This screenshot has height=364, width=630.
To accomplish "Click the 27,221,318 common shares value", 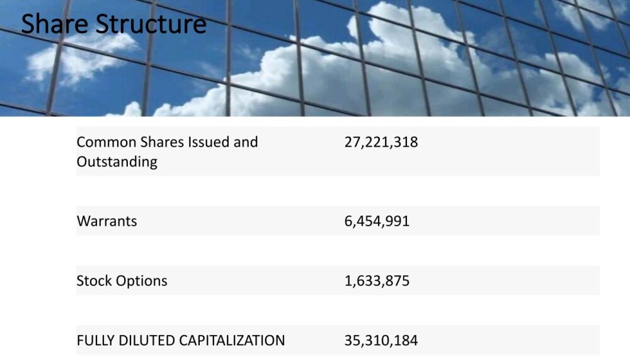I will [381, 142].
